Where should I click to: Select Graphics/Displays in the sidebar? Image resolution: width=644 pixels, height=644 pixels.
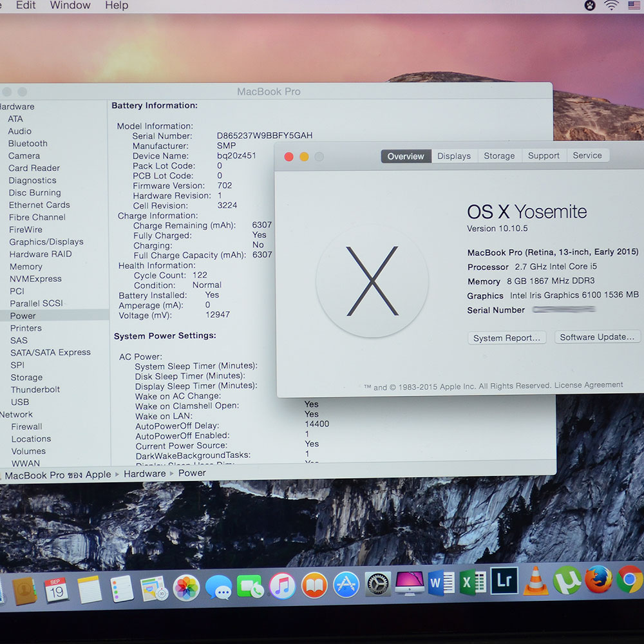tap(46, 241)
